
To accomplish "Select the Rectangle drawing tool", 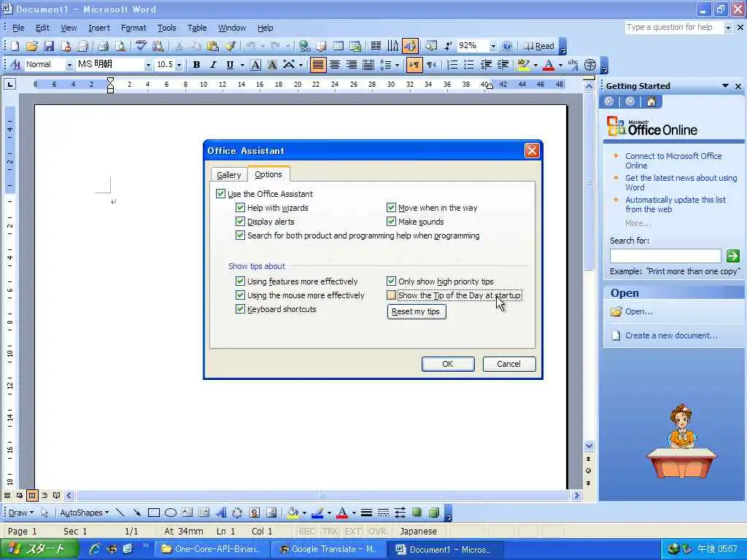I will click(x=153, y=513).
